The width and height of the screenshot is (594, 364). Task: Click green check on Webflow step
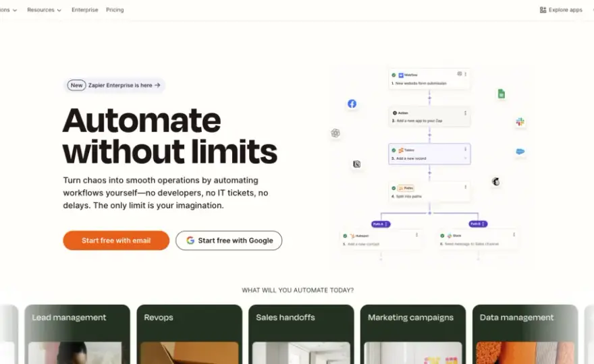tap(394, 75)
